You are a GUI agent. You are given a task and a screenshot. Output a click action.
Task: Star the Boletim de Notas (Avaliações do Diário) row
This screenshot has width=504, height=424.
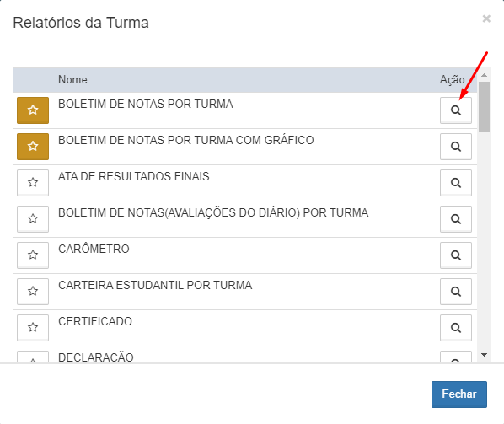[33, 219]
